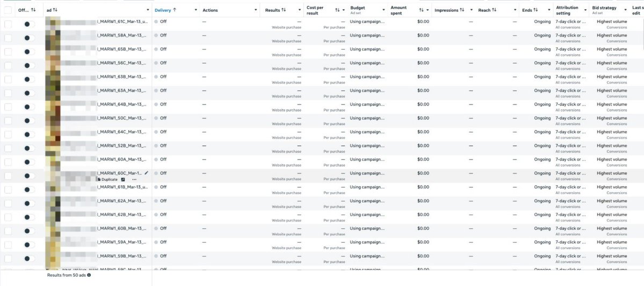Click the Delivery column header
Screen dimensions: 644x286
click(163, 10)
